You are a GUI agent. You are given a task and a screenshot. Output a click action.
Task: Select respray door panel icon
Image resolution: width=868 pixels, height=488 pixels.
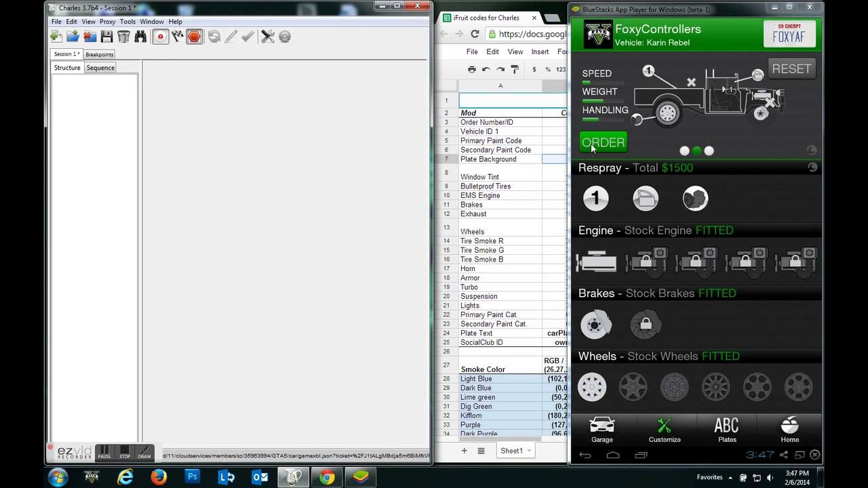pos(646,198)
